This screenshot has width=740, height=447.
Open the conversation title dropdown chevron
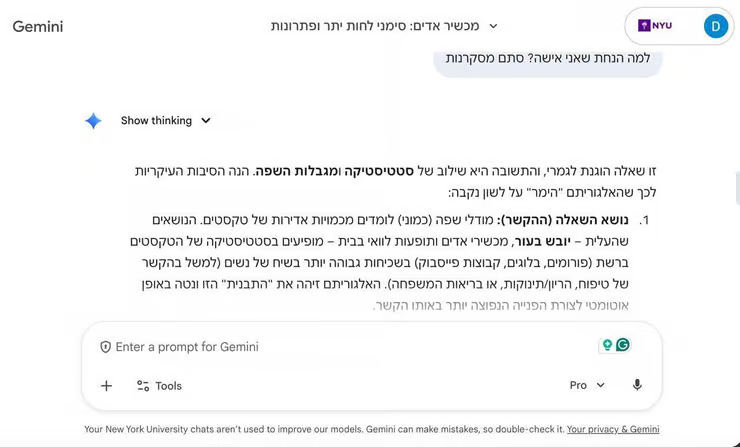tap(493, 26)
